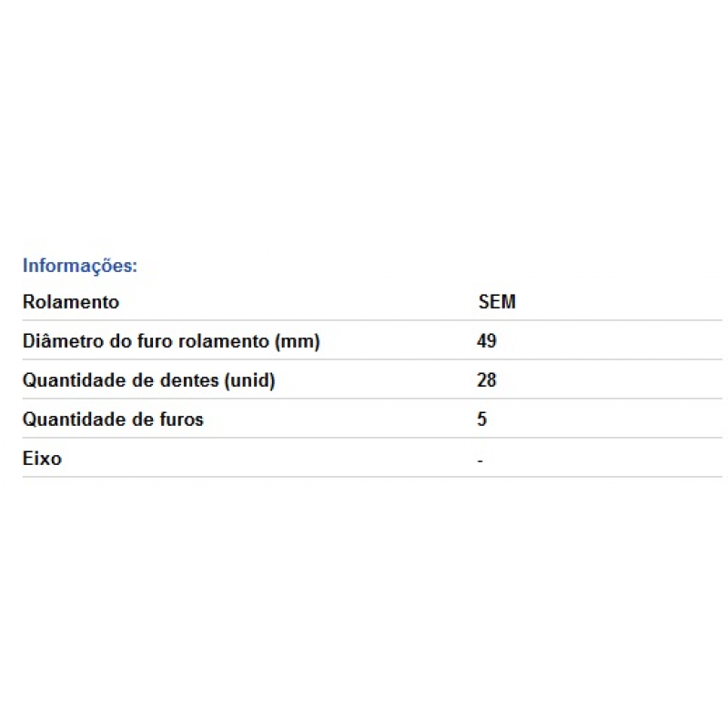
Task: Click Quantidade in the furos row
Action: [x=75, y=420]
